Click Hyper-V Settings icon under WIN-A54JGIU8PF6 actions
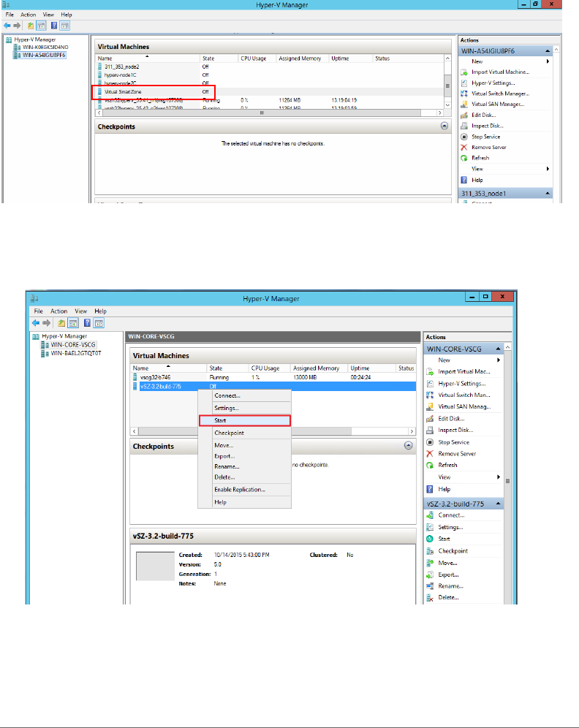Viewport: 579px width, 728px height. [463, 83]
